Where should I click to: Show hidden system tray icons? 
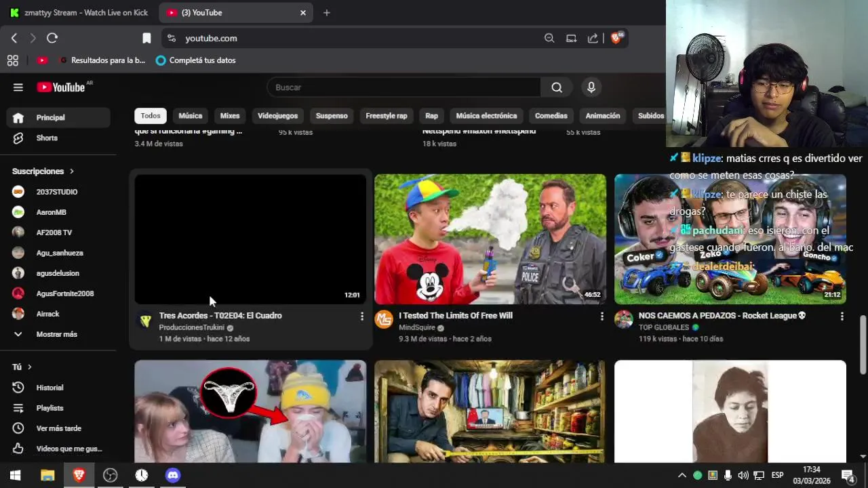click(682, 475)
